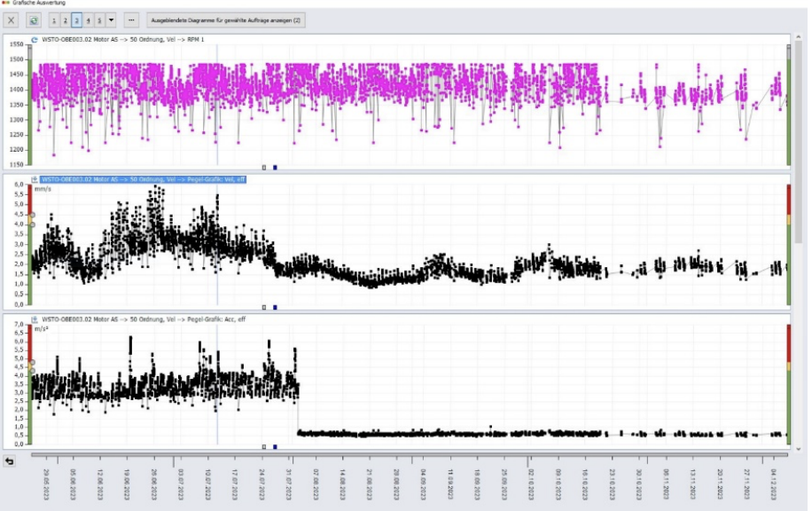This screenshot has height=511, width=812.
Task: Click the upper alarm threshold handle on velocity axis
Action: [32, 214]
